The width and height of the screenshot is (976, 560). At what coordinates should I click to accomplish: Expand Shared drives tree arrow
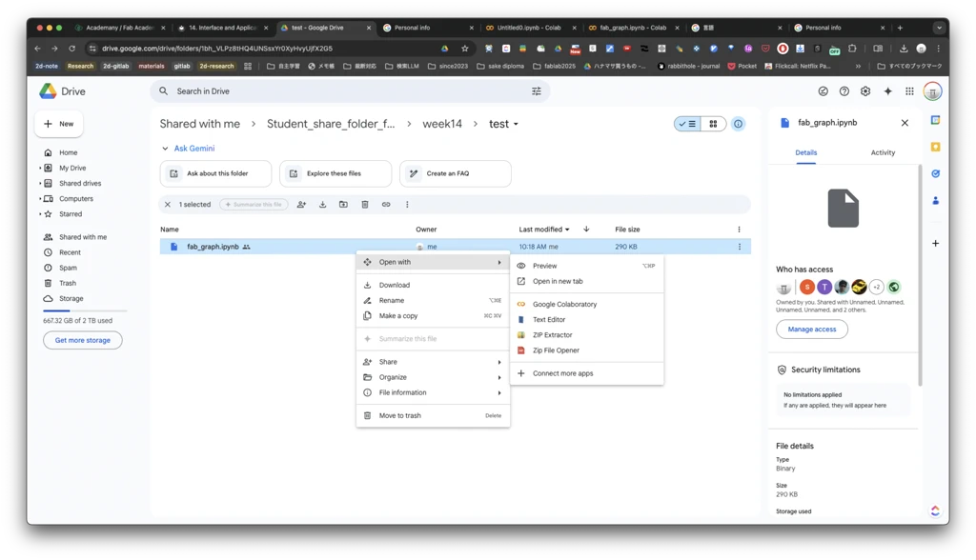click(x=40, y=184)
